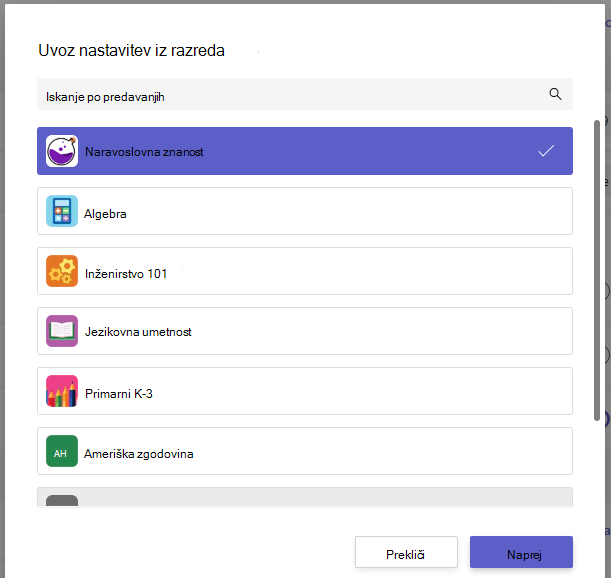The image size is (611, 578).
Task: Uncheck the Naravoslovna znanost checkmark
Action: (546, 151)
